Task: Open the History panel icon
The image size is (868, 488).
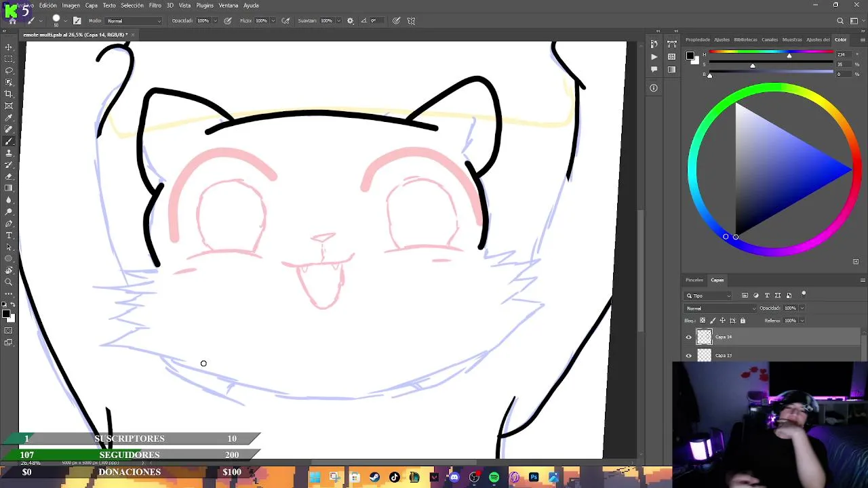Action: click(x=654, y=45)
